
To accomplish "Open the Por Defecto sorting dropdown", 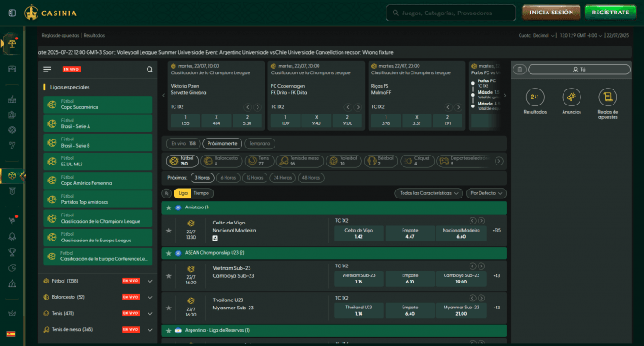I will click(x=487, y=193).
